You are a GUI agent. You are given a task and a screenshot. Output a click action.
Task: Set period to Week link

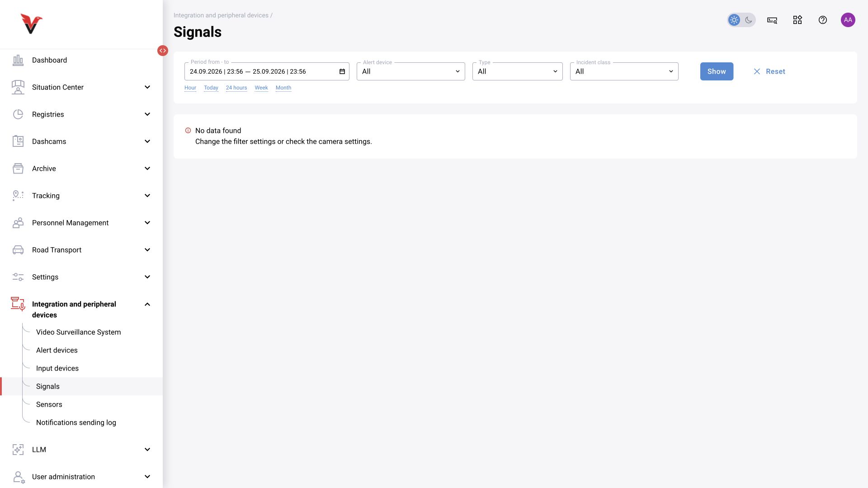coord(261,88)
